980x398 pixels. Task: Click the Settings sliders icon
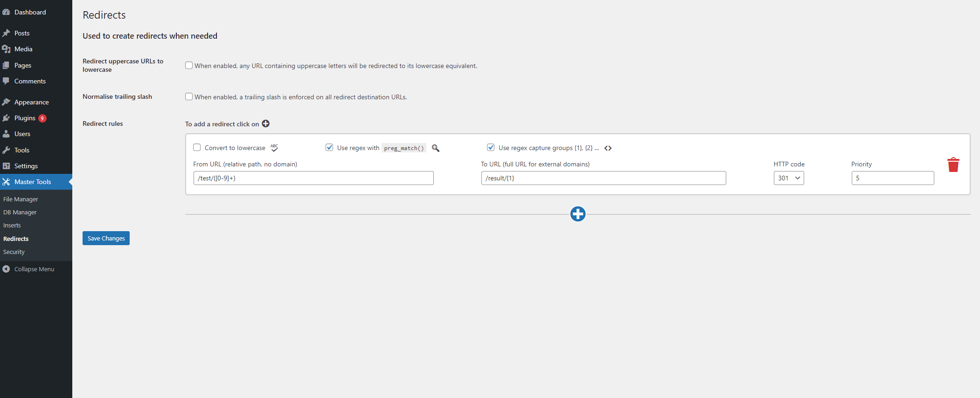(6, 166)
